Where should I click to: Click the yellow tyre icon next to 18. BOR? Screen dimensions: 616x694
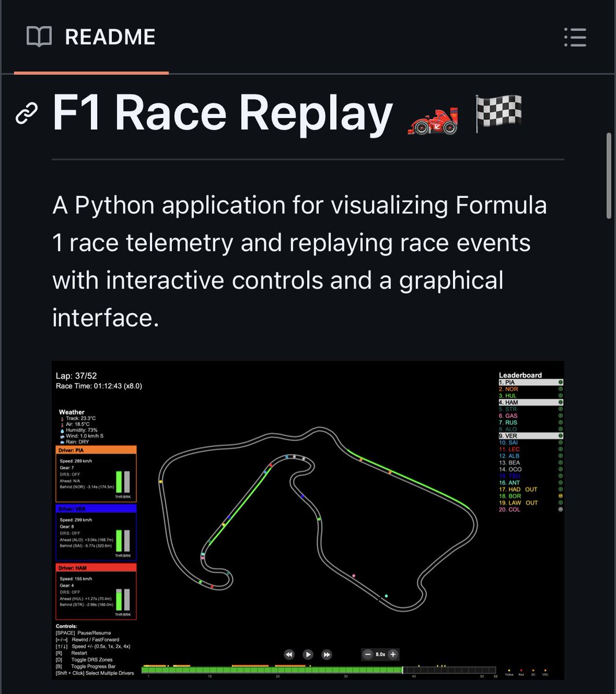(x=560, y=496)
